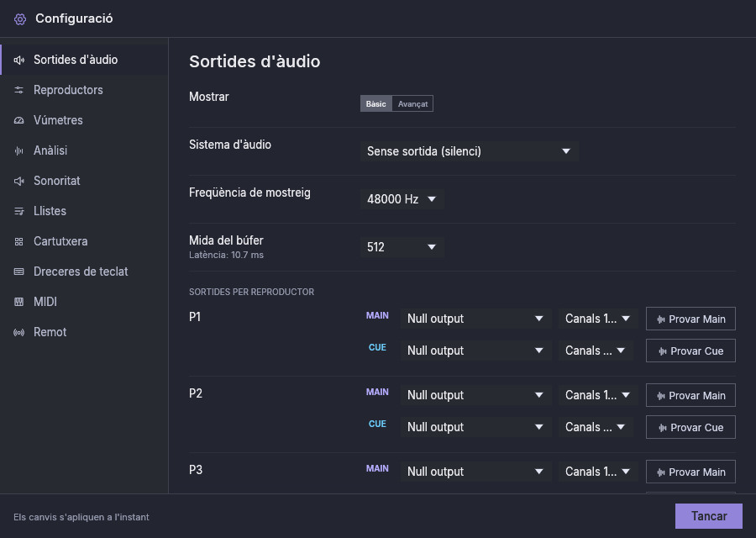This screenshot has width=756, height=538.
Task: Click Provar Main for P3
Action: pos(690,472)
